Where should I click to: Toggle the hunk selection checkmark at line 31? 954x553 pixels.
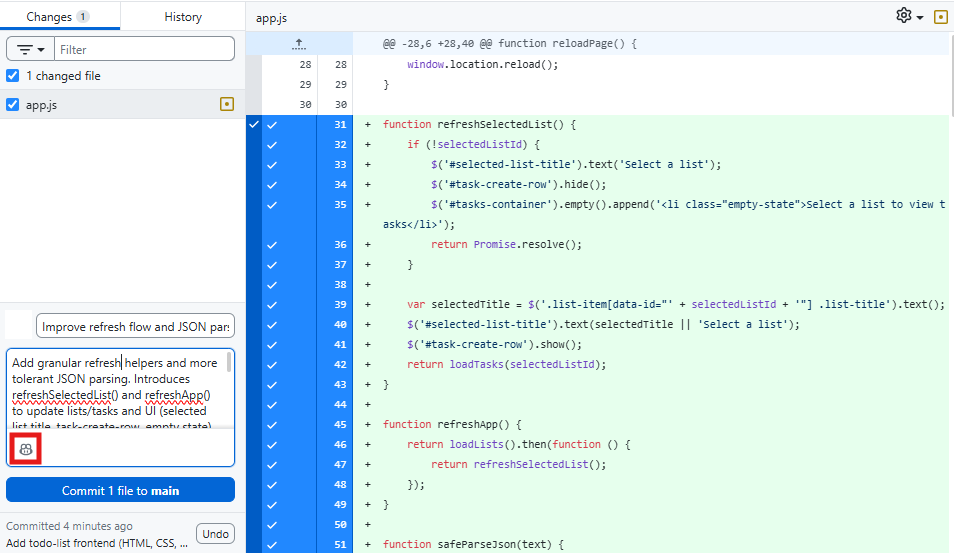point(253,124)
